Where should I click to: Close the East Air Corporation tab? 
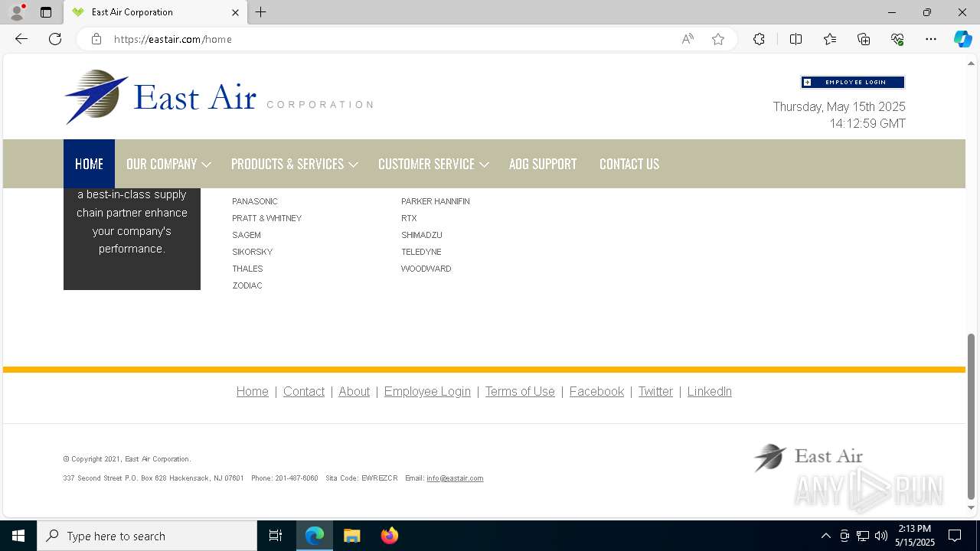(235, 12)
